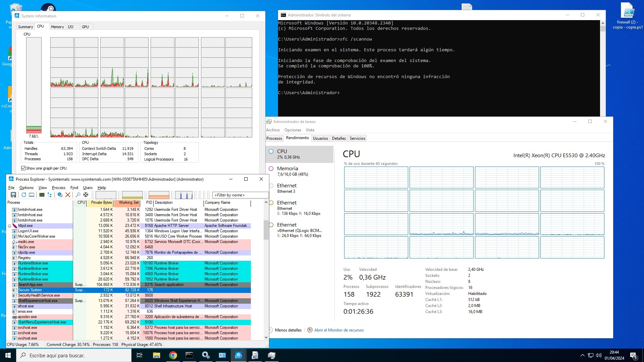Sort by Company Name column header
Screen dimensions: 644x362
coord(227,202)
